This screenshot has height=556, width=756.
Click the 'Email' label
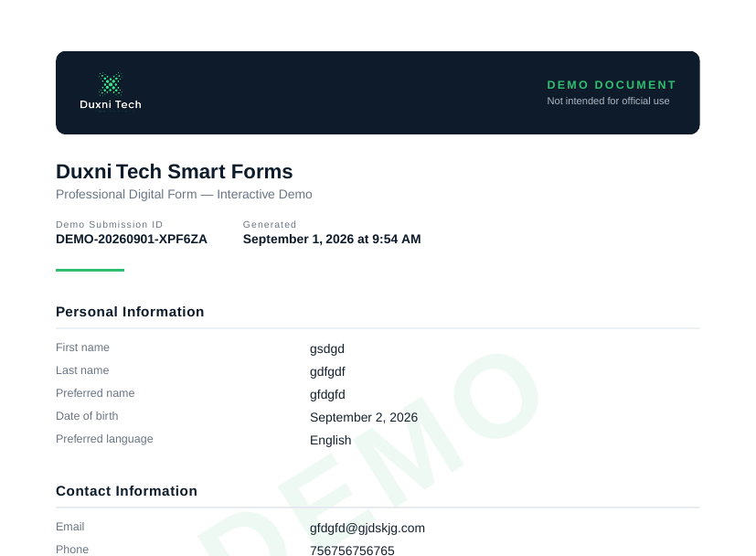[x=69, y=527]
